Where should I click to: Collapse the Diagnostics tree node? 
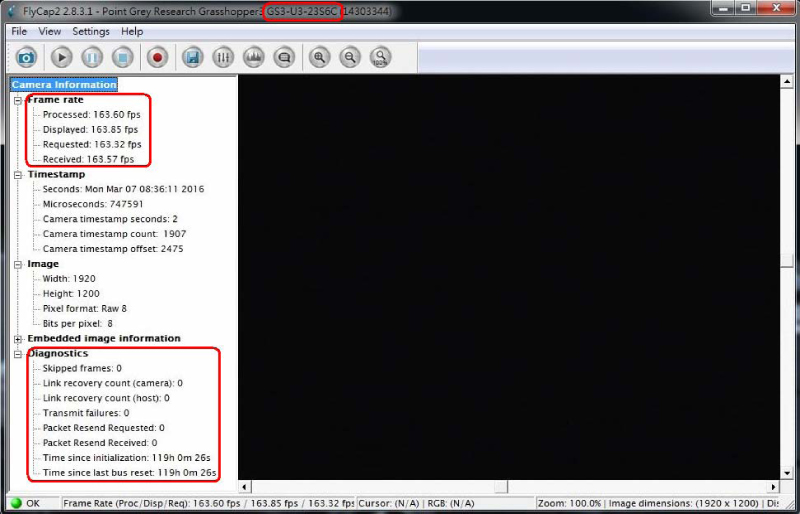(x=18, y=354)
